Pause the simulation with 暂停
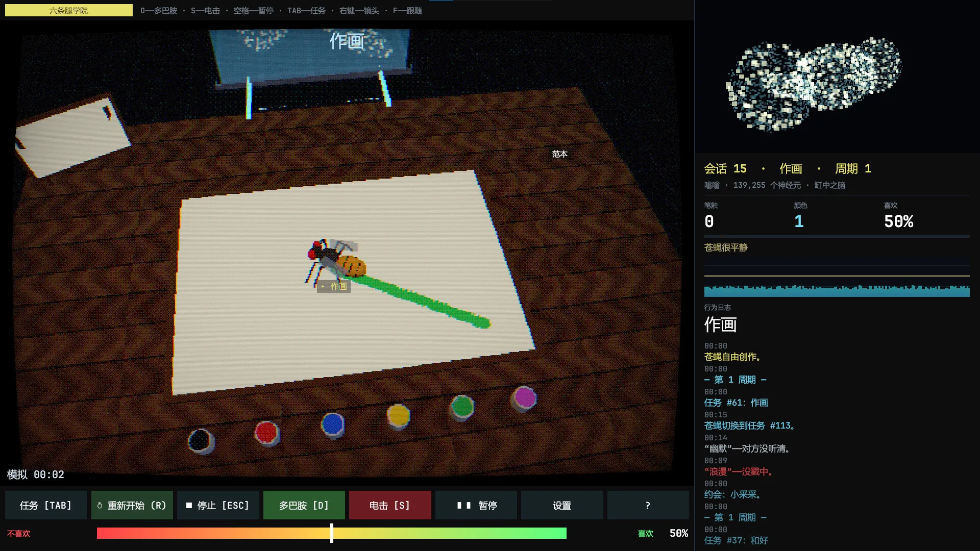The image size is (980, 551). click(x=476, y=505)
